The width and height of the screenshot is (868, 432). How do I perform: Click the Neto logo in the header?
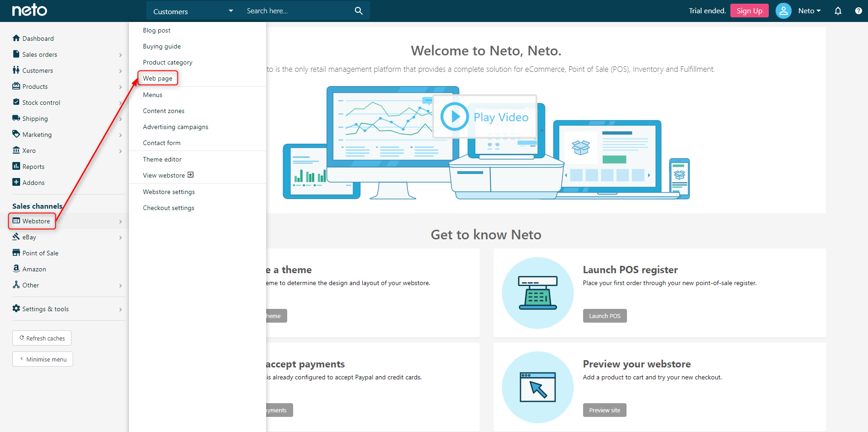(x=29, y=10)
